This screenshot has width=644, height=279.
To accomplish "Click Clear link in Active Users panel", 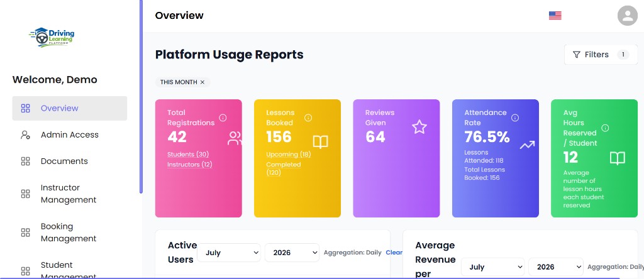I will click(x=394, y=253).
